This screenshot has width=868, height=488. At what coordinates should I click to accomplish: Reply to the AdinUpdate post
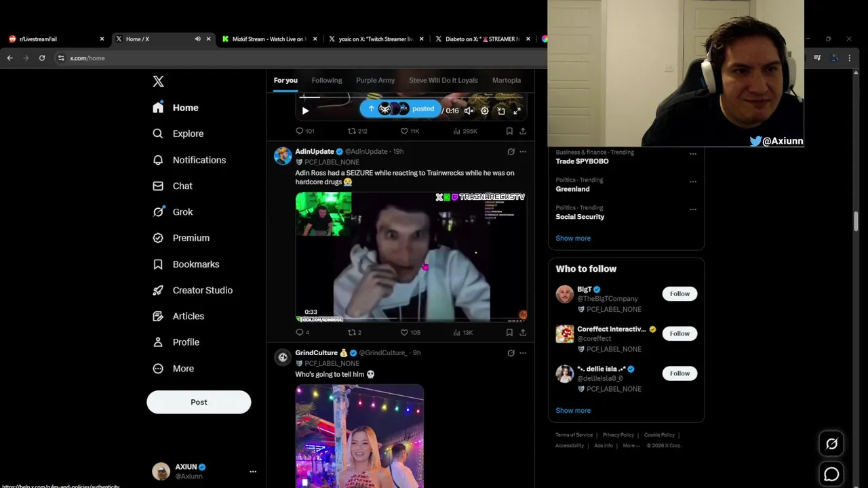[302, 332]
